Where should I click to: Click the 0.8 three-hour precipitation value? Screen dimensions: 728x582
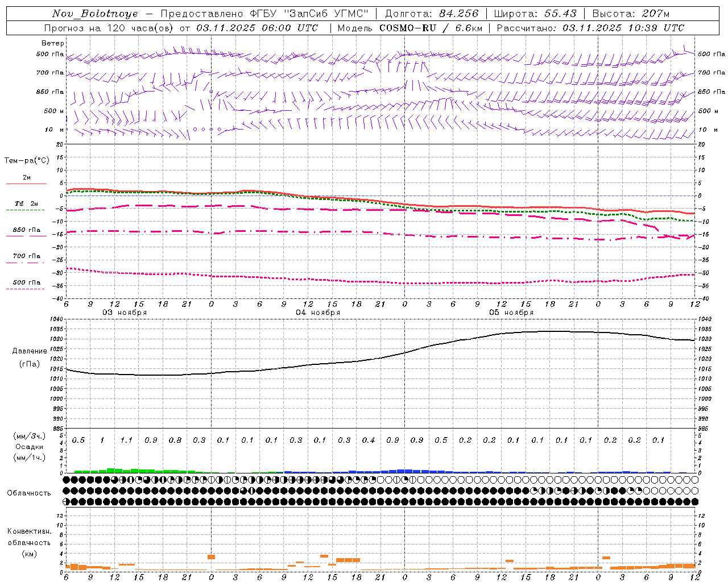tap(175, 440)
